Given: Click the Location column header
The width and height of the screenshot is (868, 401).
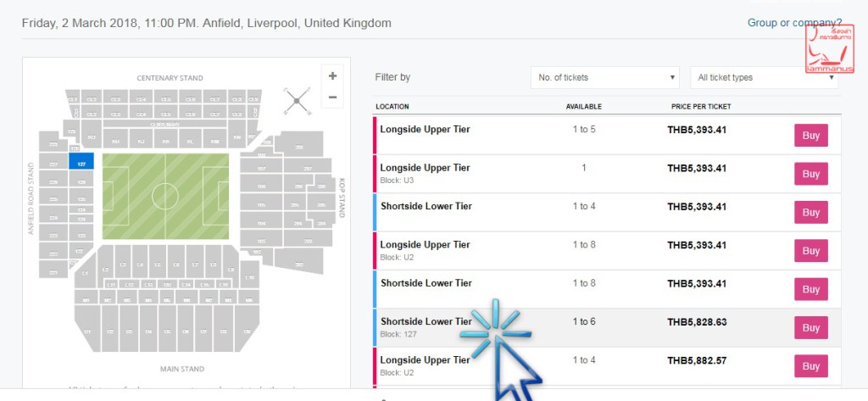Looking at the screenshot, I should click(x=392, y=107).
